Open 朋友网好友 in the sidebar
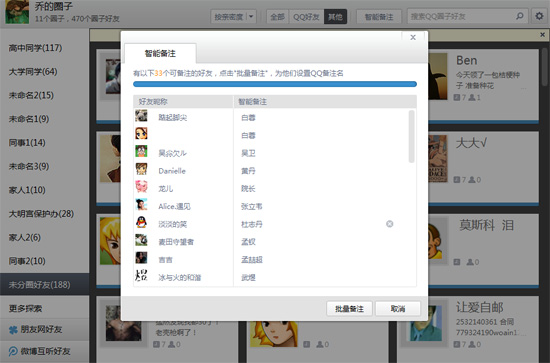 [45, 330]
